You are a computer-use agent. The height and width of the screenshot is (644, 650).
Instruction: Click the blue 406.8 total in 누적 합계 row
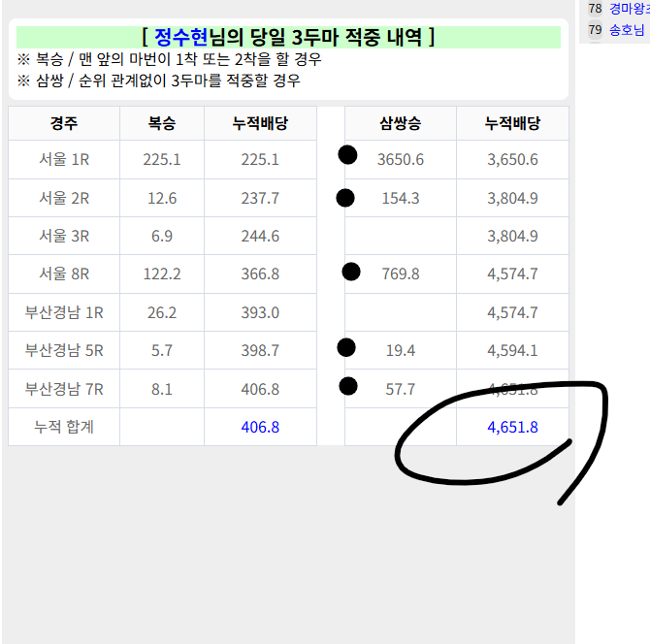click(260, 427)
